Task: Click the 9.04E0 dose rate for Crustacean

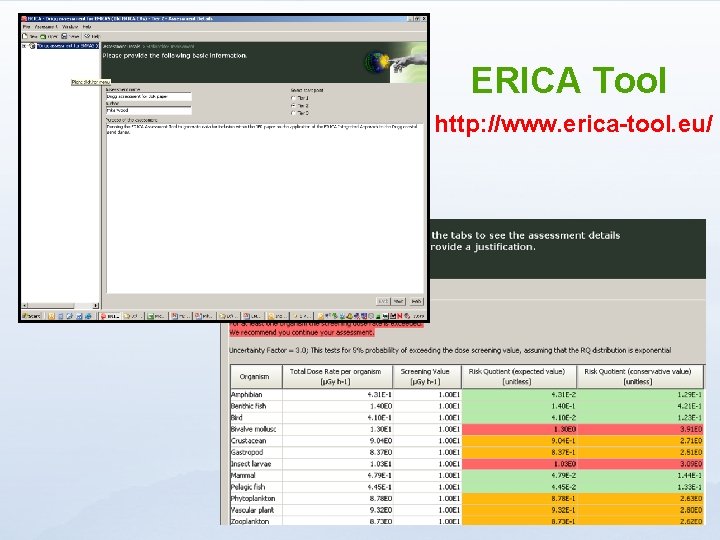Action: [x=338, y=441]
